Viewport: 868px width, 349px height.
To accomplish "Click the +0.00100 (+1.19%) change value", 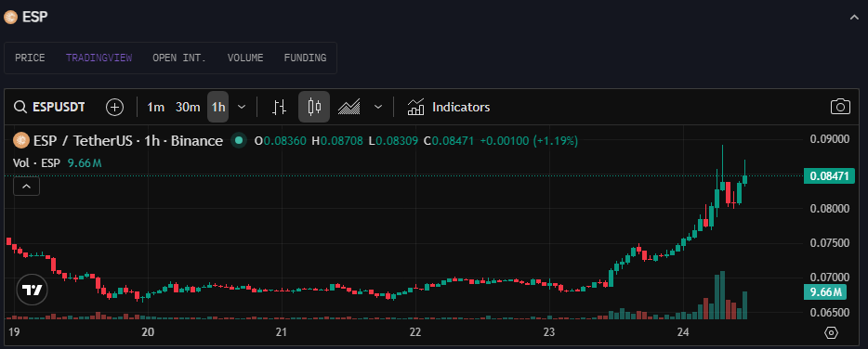I will click(x=529, y=141).
